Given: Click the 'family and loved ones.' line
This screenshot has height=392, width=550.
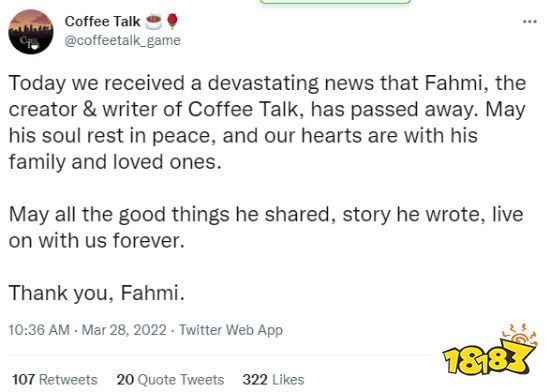Looking at the screenshot, I should [115, 162].
